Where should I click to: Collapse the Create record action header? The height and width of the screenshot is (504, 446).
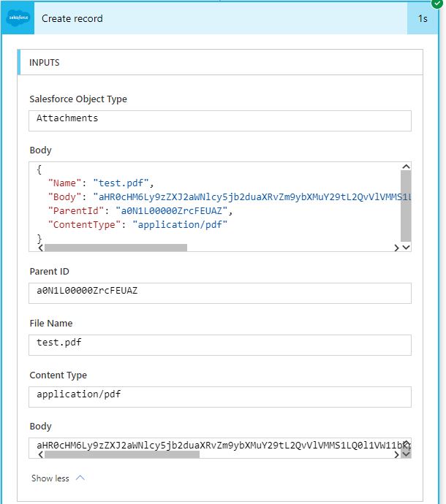(x=219, y=18)
